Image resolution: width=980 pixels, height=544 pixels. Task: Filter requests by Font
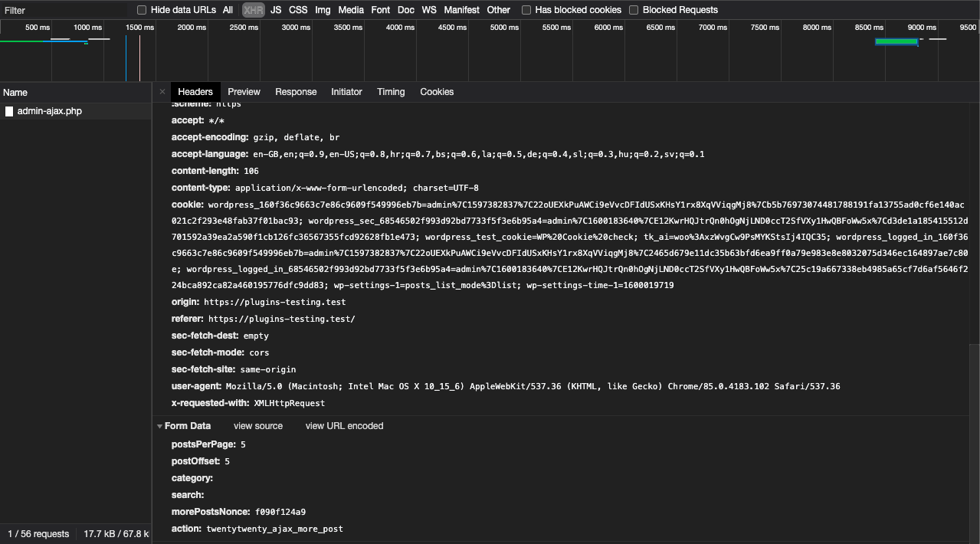[x=380, y=10]
